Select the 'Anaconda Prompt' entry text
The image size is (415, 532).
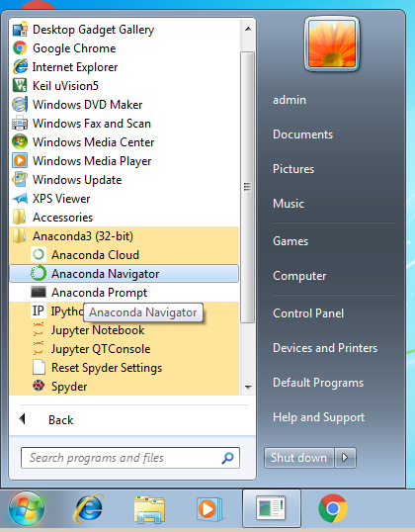coord(99,293)
